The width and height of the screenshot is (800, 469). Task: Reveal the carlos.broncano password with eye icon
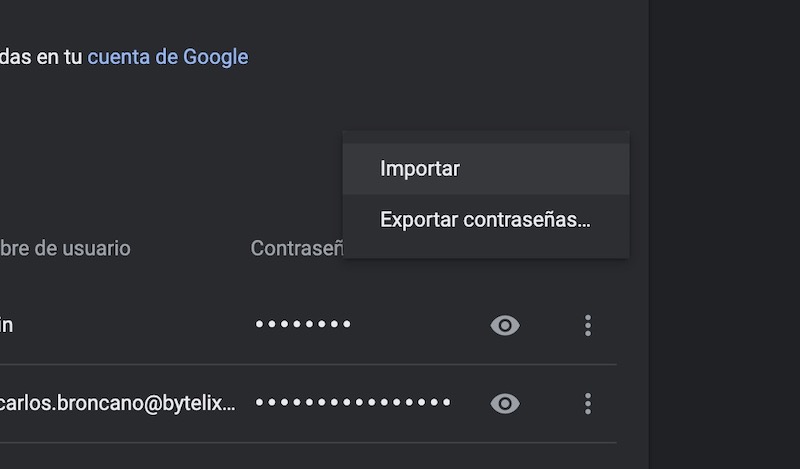(x=505, y=403)
